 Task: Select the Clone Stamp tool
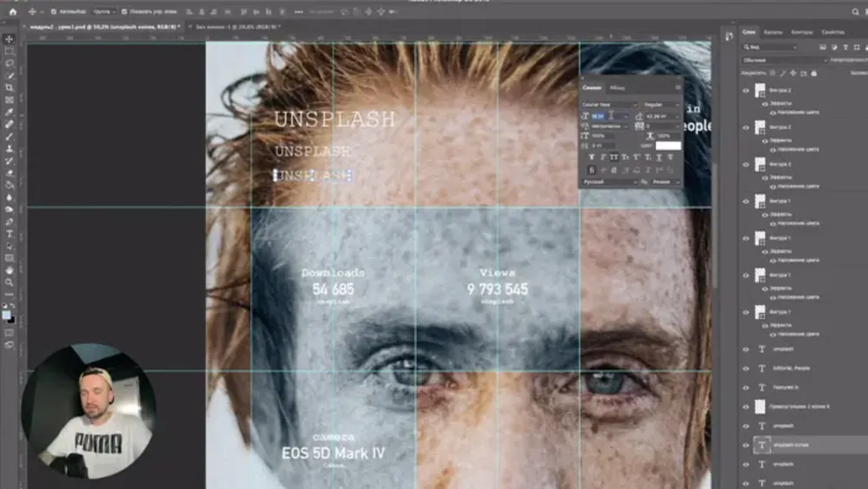click(x=9, y=149)
